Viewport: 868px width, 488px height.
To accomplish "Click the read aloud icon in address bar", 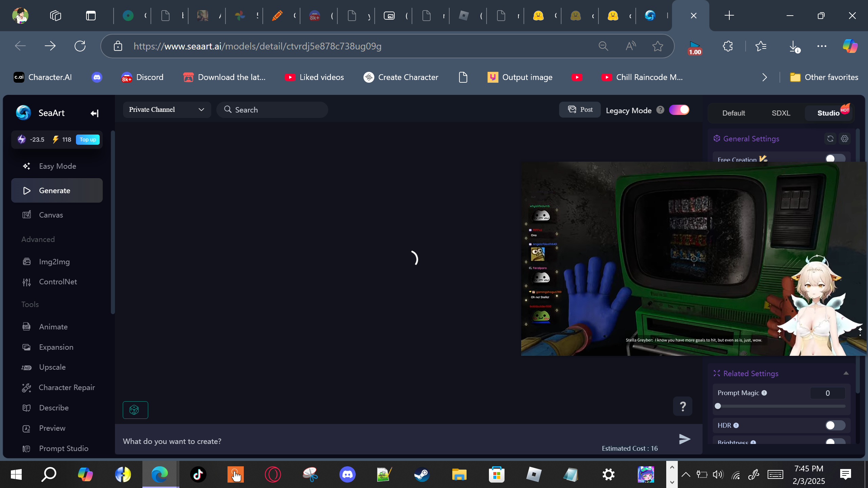I will pos(631,46).
